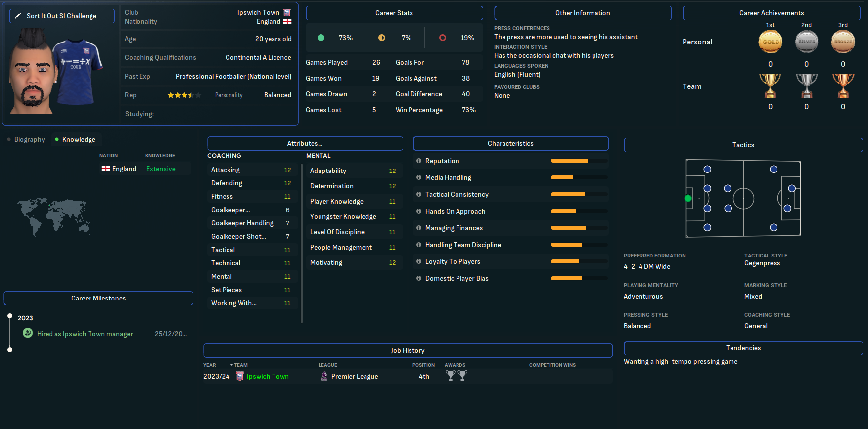The width and height of the screenshot is (868, 429).
Task: Click the Premier League league name
Action: click(x=355, y=376)
